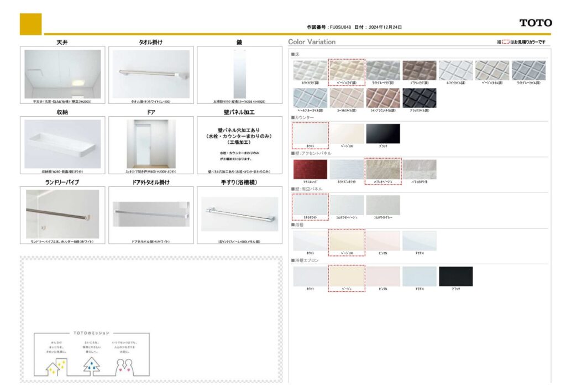Click the ドア外タオル掛け image
The width and height of the screenshot is (566, 392).
[151, 214]
